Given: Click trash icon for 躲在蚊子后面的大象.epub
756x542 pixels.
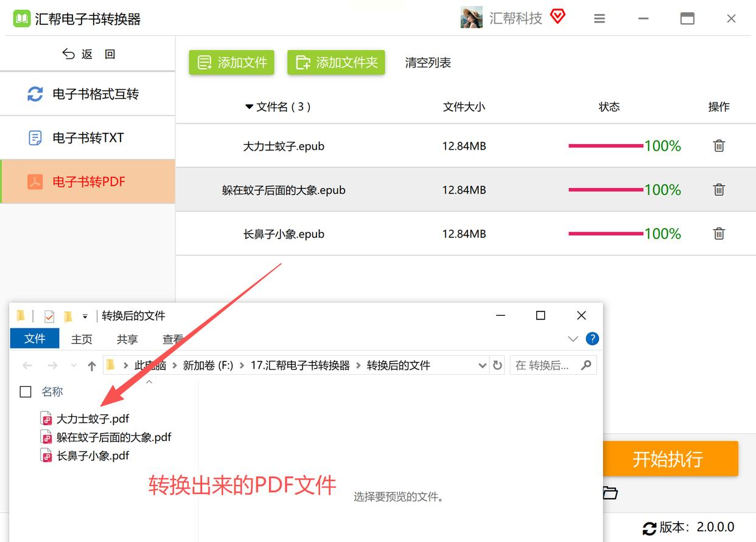Looking at the screenshot, I should tap(719, 190).
